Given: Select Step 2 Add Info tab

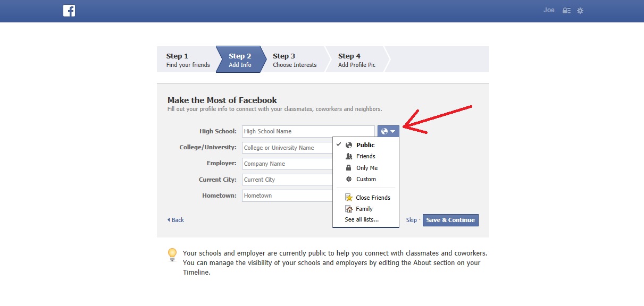Looking at the screenshot, I should pyautogui.click(x=240, y=59).
